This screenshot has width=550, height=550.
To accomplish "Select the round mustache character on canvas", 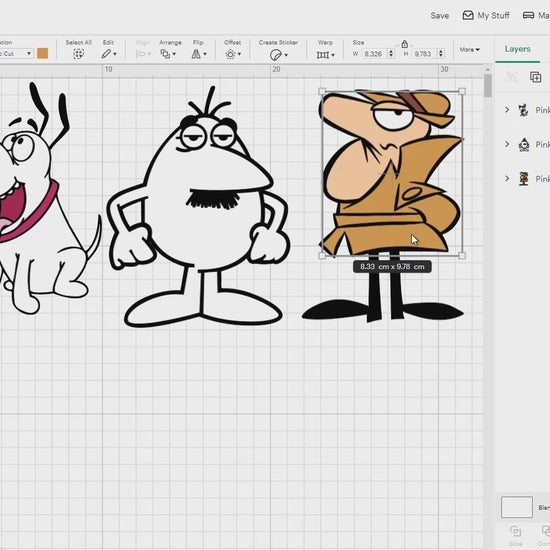I will point(200,224).
